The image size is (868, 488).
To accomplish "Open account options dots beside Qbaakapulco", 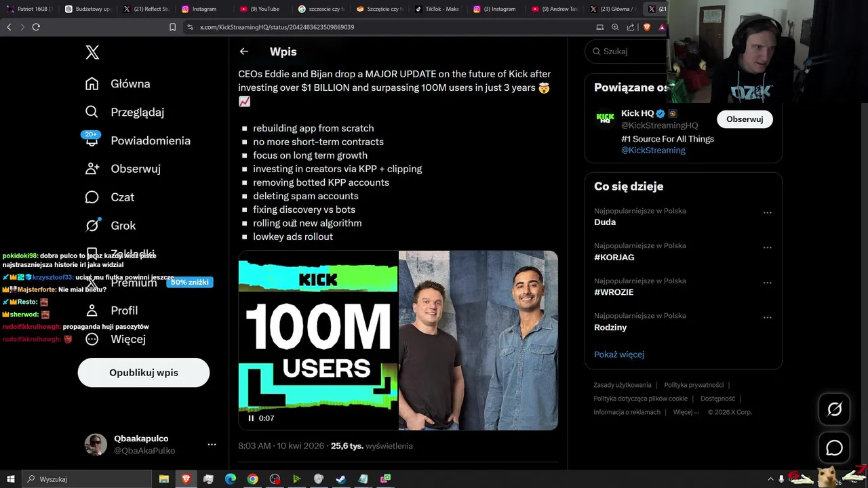I will 212,445.
